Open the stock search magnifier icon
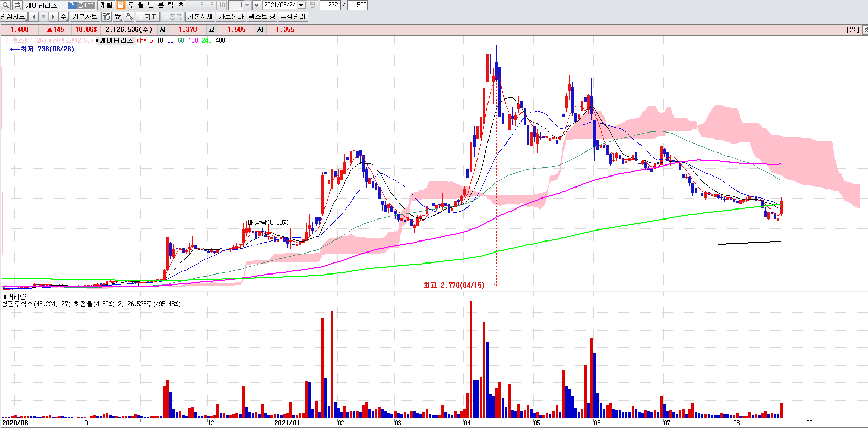Image resolution: width=868 pixels, height=428 pixels. click(6, 5)
